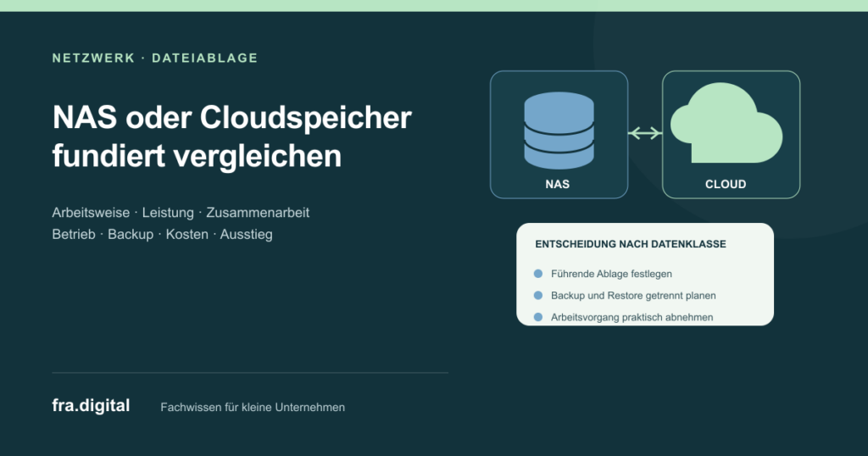Click the double-headed arrow between NAS and Cloud
The height and width of the screenshot is (456, 868).
coord(645,133)
